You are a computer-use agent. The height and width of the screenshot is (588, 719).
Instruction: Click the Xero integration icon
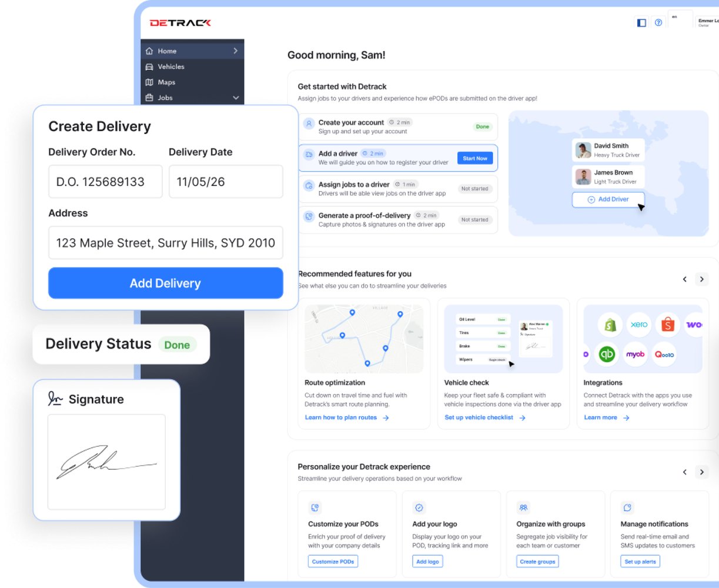click(639, 325)
